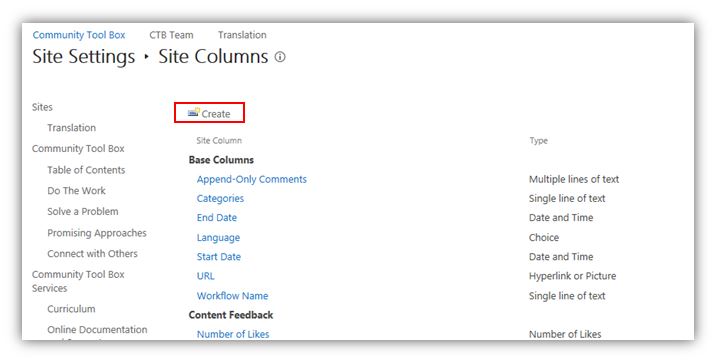Click the Type column header
The image size is (719, 363).
pos(538,141)
